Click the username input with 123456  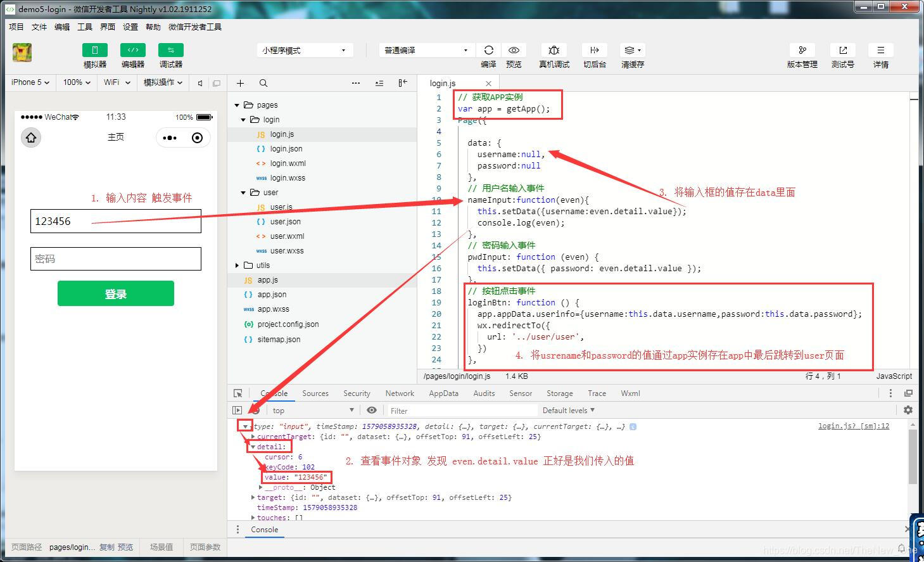[x=116, y=221]
